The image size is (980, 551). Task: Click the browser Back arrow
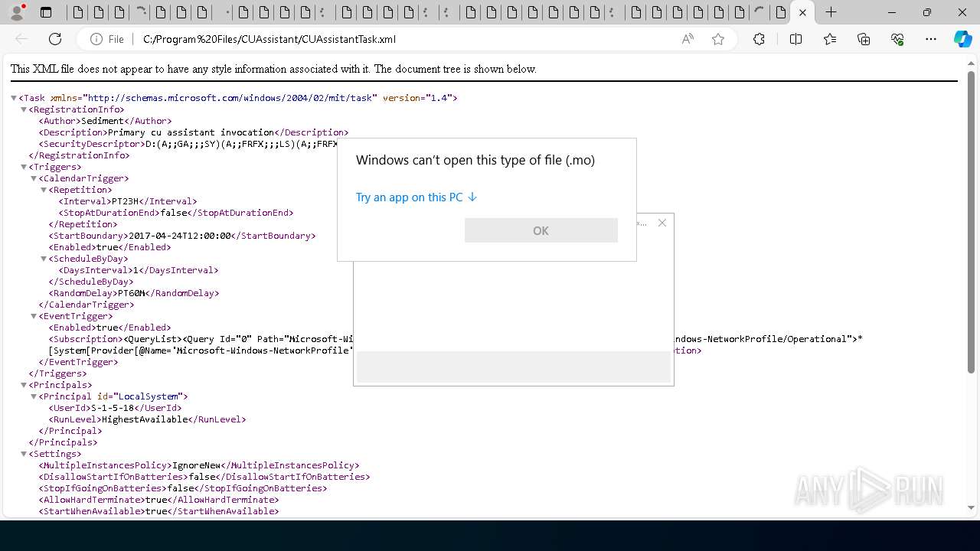pos(21,39)
